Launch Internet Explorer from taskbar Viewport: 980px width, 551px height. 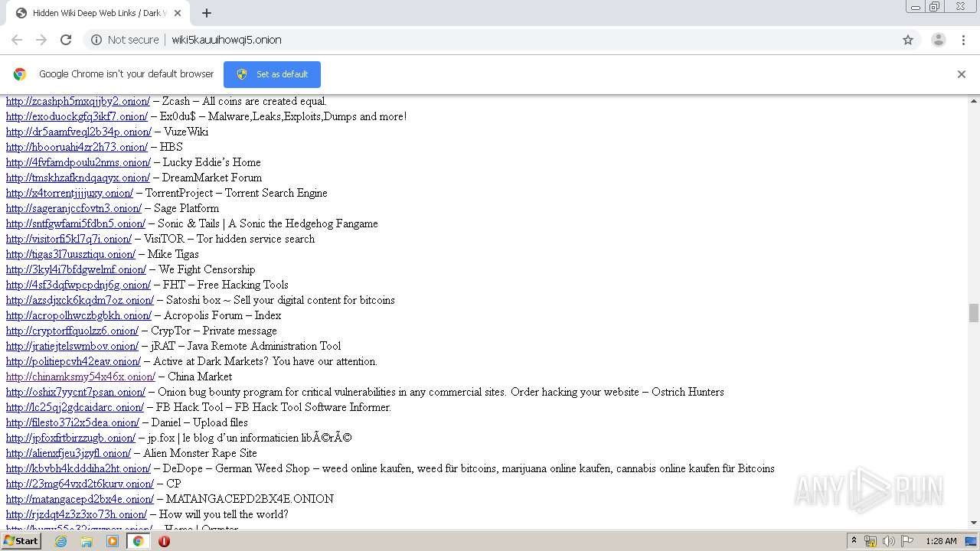tap(60, 541)
